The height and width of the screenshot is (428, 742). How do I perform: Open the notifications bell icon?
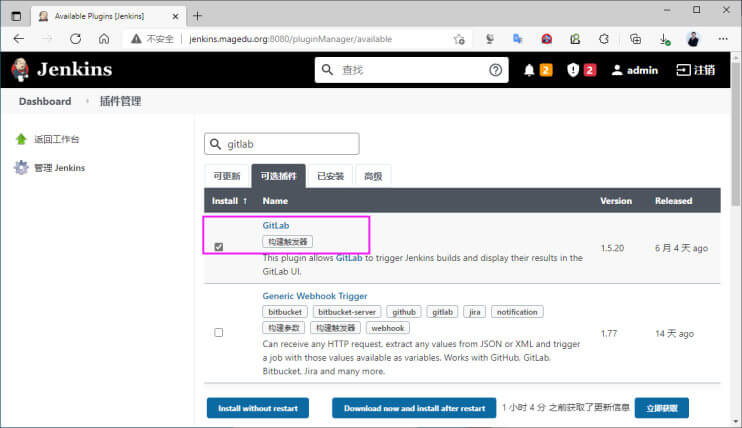[x=529, y=70]
